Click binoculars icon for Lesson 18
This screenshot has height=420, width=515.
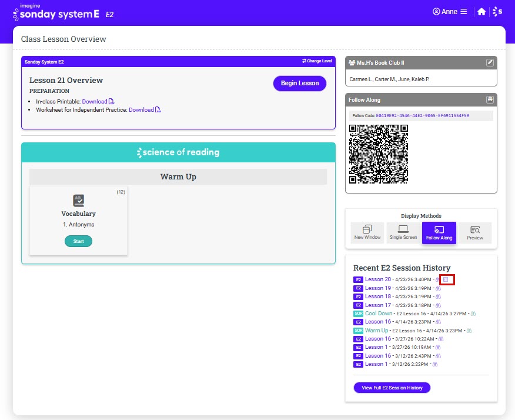438,296
